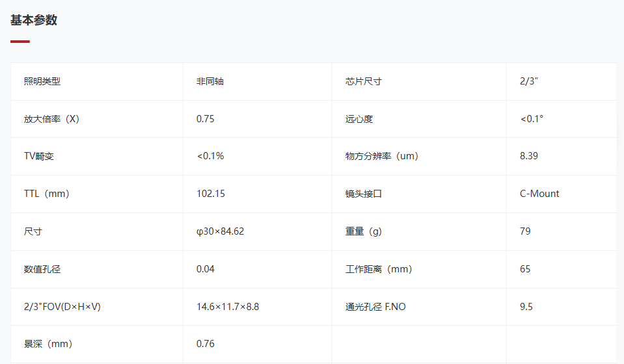Select the 102.15 TTL value
The image size is (624, 364).
click(211, 194)
